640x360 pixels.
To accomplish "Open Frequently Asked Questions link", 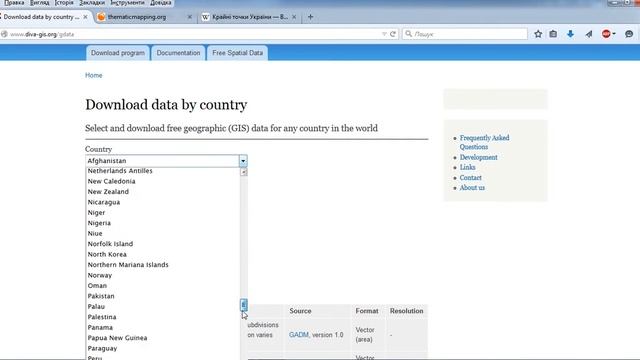I will [484, 142].
